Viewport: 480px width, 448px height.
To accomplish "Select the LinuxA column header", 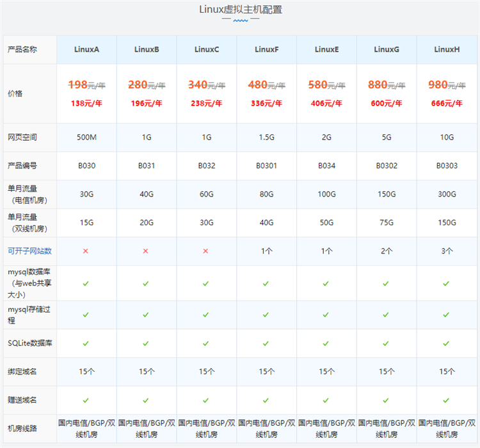I will coord(86,49).
